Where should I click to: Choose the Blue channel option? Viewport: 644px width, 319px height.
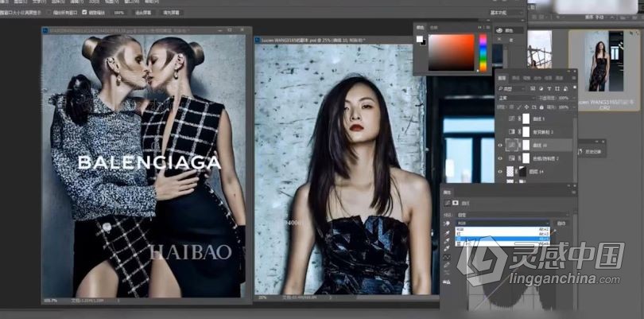(x=502, y=243)
